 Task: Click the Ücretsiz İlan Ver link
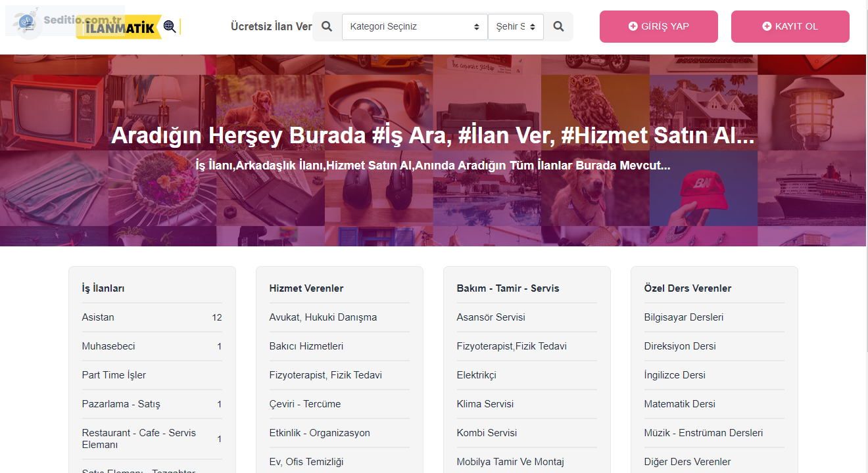pyautogui.click(x=271, y=27)
